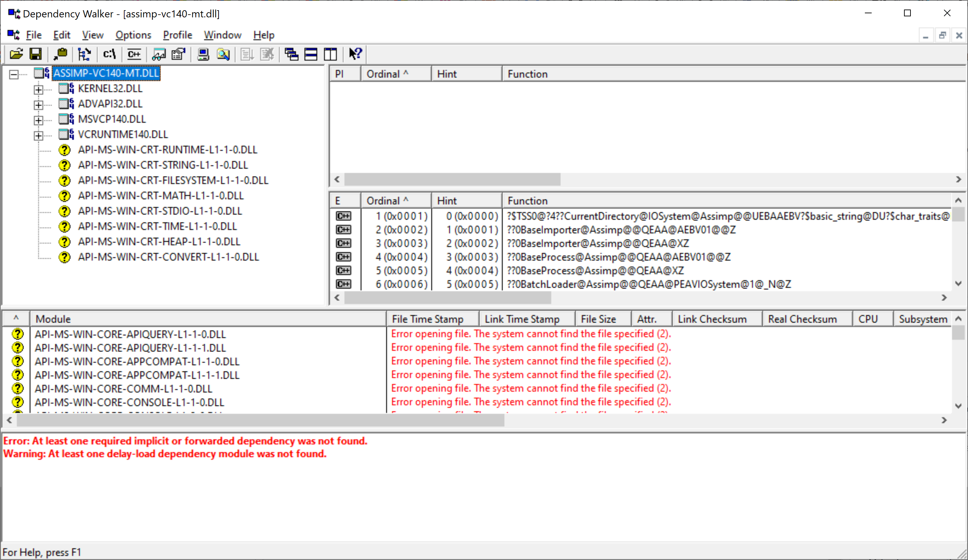Toggle auto-expand of the module tree

click(84, 54)
